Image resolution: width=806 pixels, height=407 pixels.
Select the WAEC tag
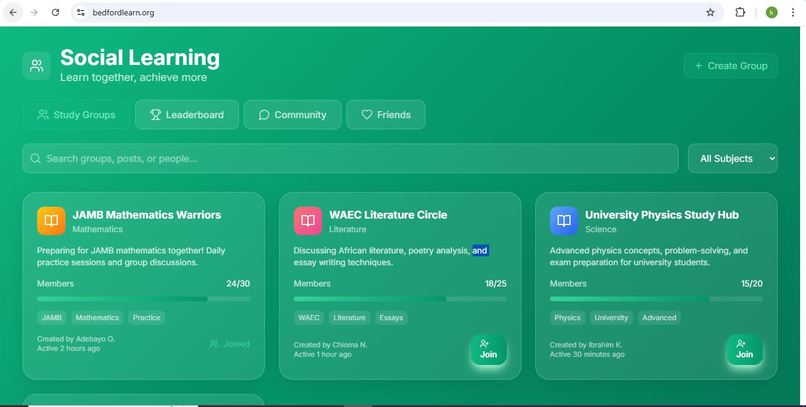309,318
